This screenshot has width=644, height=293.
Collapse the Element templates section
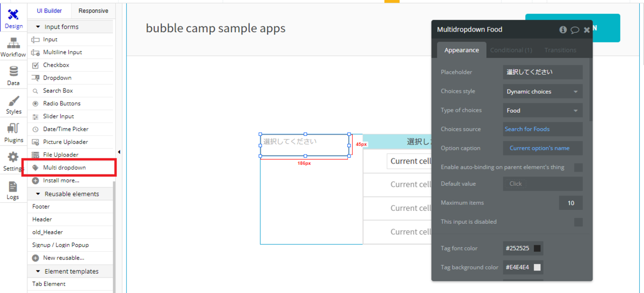[38, 272]
